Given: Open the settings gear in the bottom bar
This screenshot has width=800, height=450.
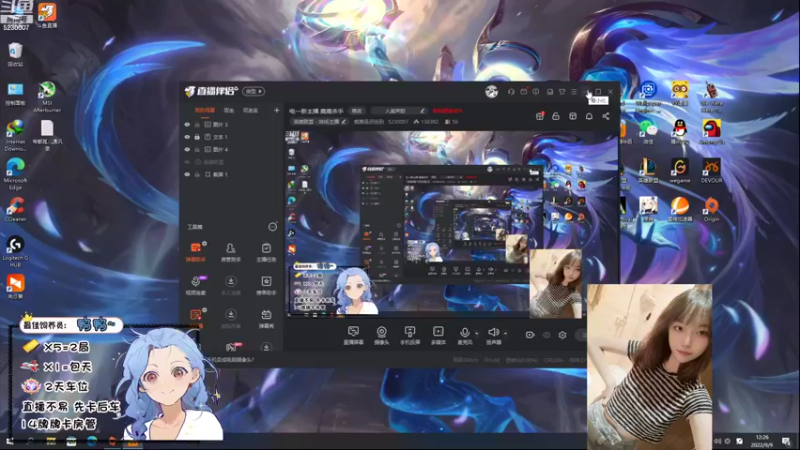Looking at the screenshot, I should pyautogui.click(x=562, y=335).
